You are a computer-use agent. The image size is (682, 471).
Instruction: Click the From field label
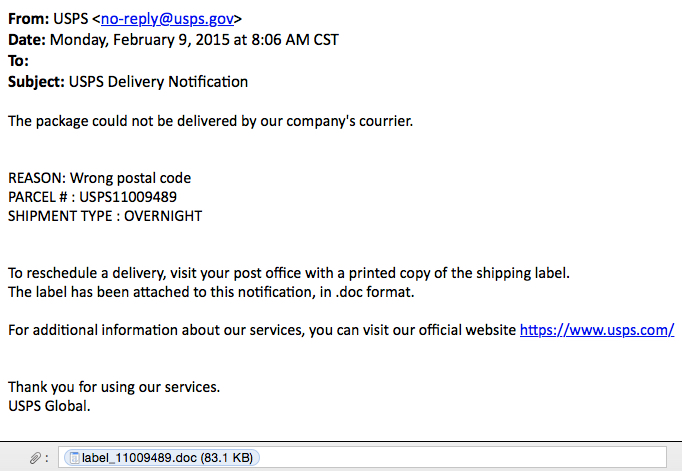pyautogui.click(x=28, y=19)
